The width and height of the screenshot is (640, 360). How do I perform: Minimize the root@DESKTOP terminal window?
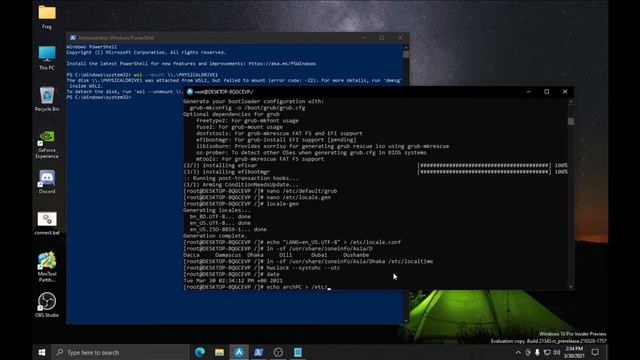tap(529, 92)
